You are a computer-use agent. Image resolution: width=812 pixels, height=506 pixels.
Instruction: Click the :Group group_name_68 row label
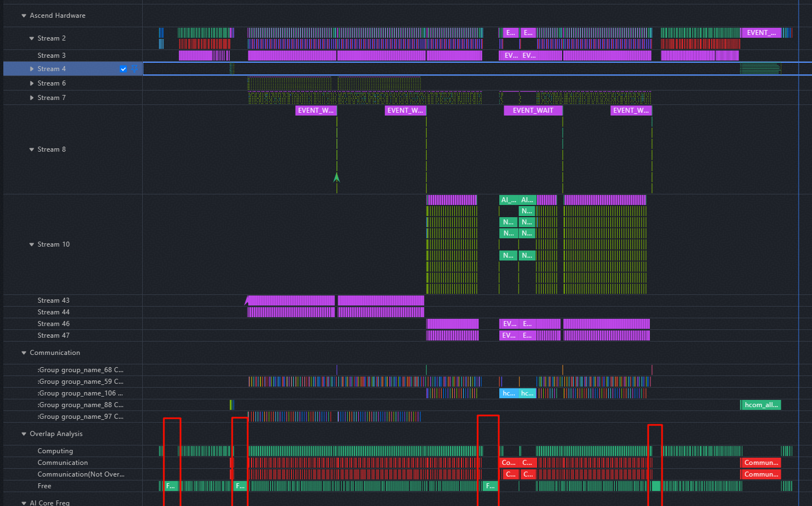point(81,370)
